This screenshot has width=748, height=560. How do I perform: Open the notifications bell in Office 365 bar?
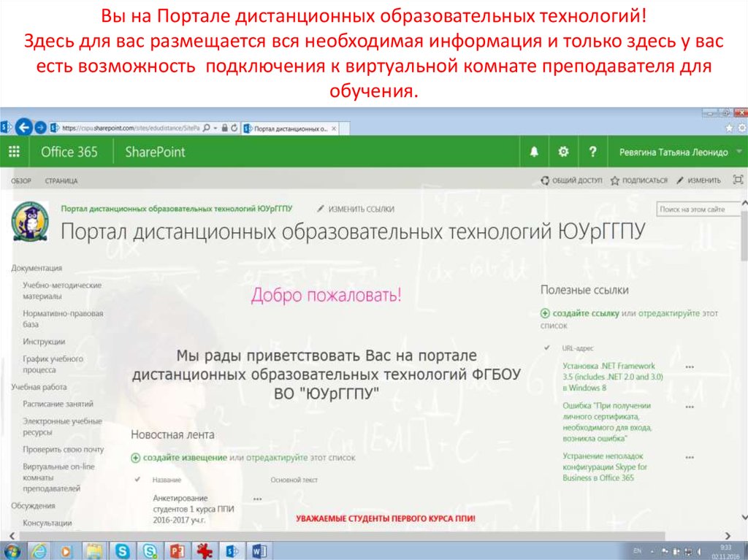[534, 152]
